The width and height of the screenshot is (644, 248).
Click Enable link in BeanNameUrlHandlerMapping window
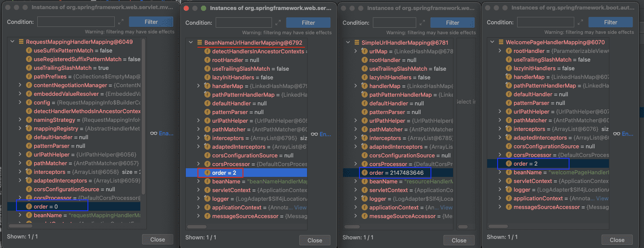coord(325,134)
